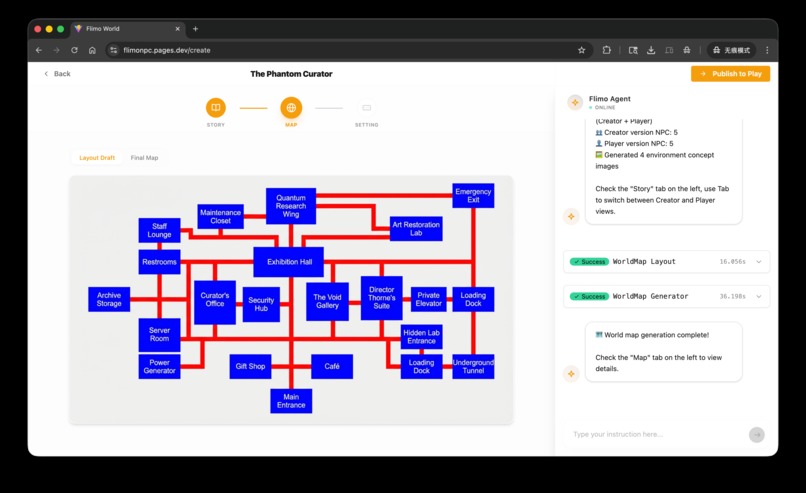Select The Void Gallery node
The width and height of the screenshot is (806, 493).
coord(327,301)
